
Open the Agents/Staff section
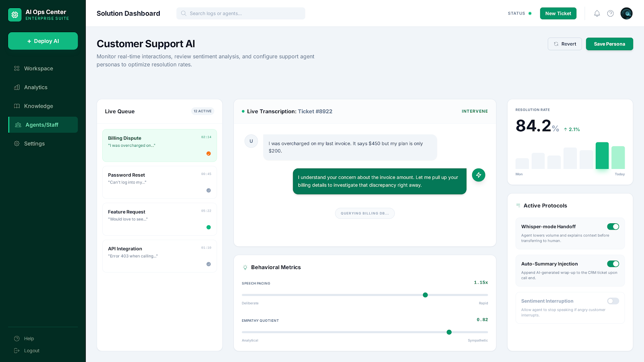43,125
